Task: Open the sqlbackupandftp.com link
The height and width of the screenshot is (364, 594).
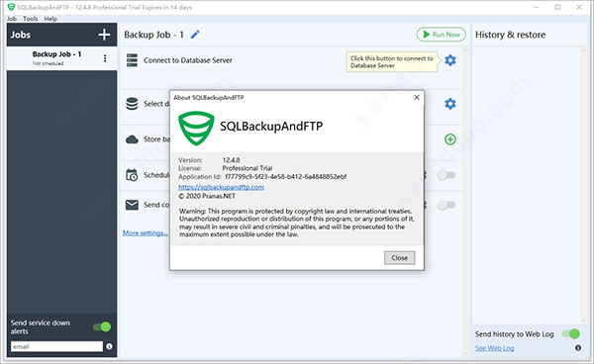Action: (221, 187)
